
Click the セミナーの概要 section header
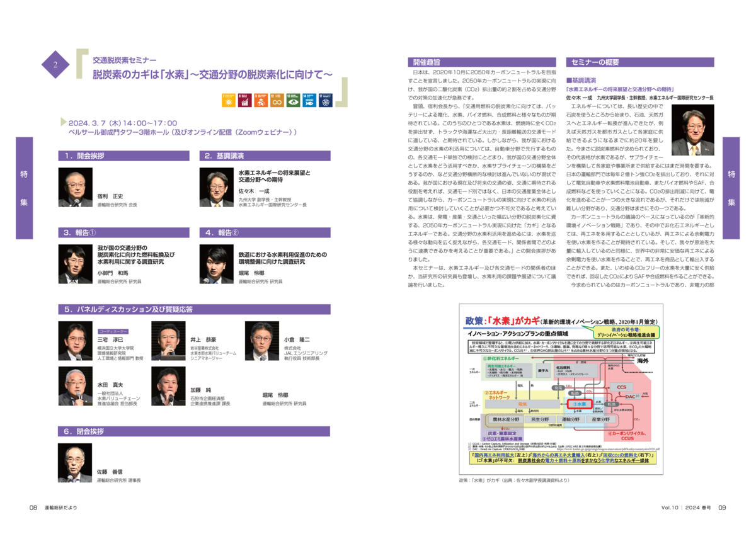point(640,62)
